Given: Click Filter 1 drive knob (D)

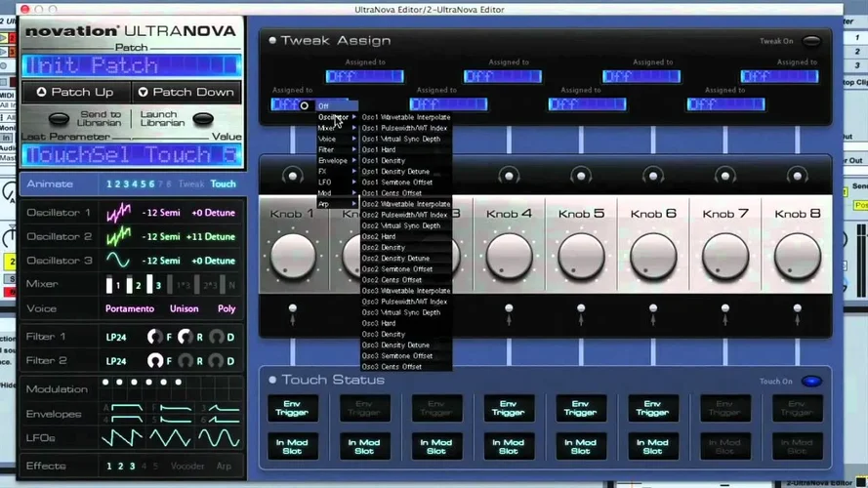Looking at the screenshot, I should [x=217, y=337].
